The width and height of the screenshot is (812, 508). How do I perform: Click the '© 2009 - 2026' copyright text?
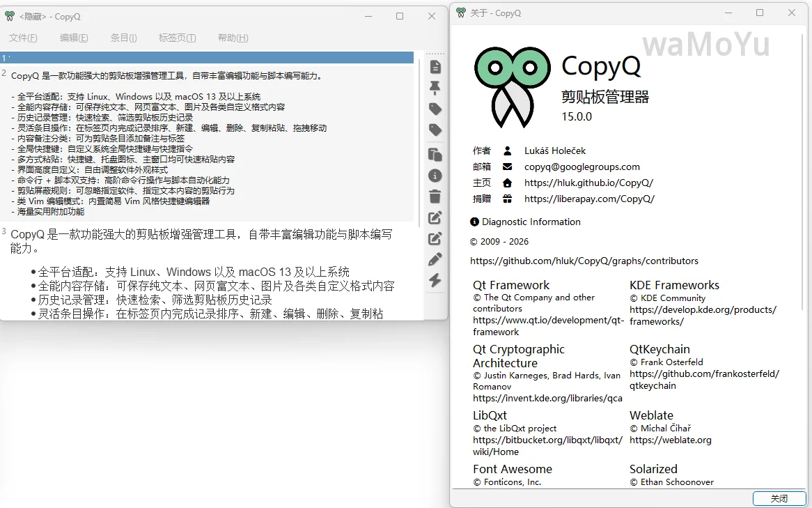499,242
